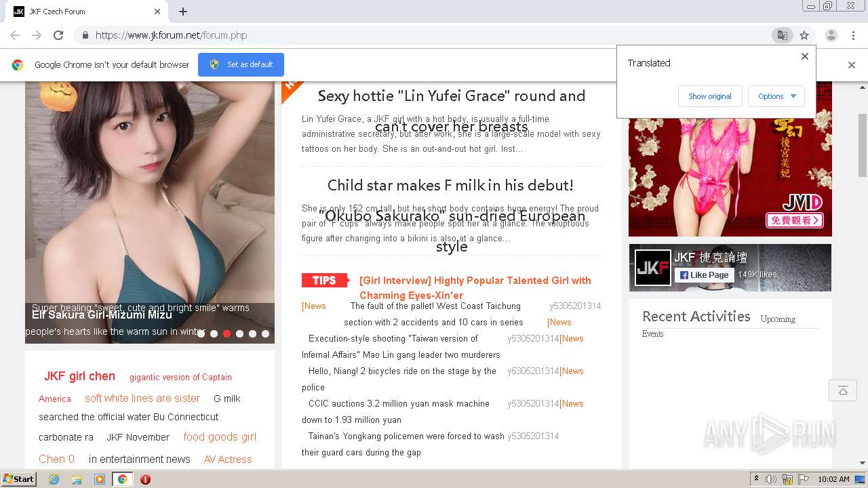Launch Internet Explorer from taskbar
The width and height of the screenshot is (868, 488).
(x=54, y=479)
